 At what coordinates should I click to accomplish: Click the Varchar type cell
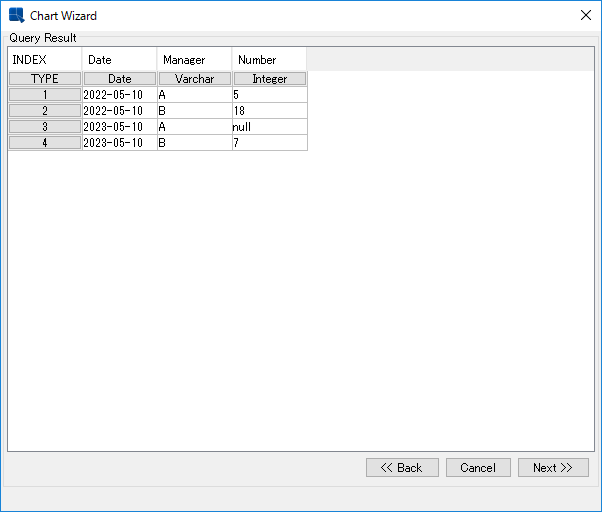(x=194, y=79)
